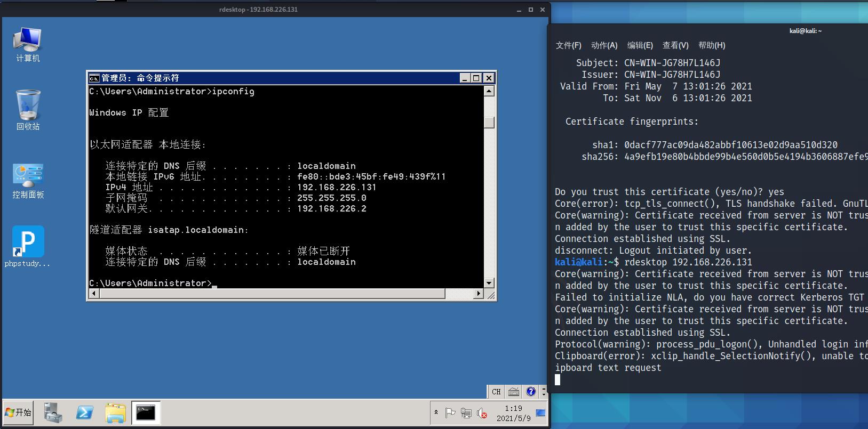Click the cmd horizontal scroll left arrow
This screenshot has width=868, height=429.
click(x=94, y=294)
